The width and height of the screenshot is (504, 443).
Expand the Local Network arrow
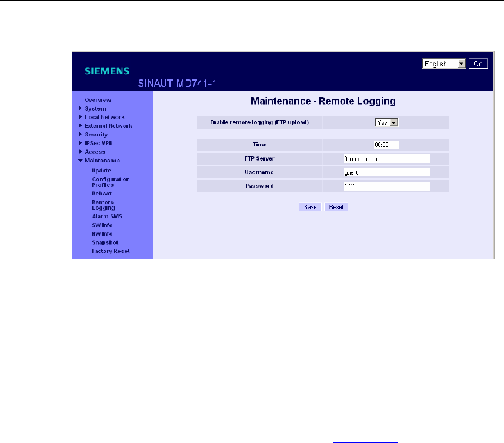tap(81, 117)
